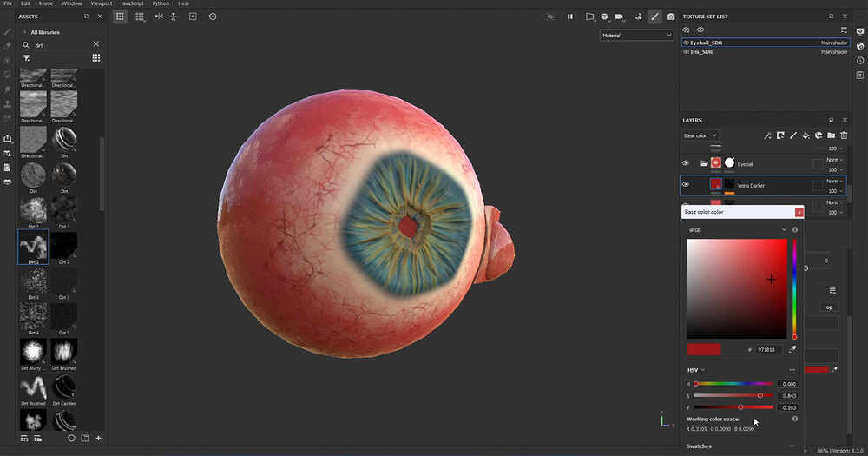Click the show-all eye icon in Texture Set List
868x456 pixels.
click(x=700, y=30)
